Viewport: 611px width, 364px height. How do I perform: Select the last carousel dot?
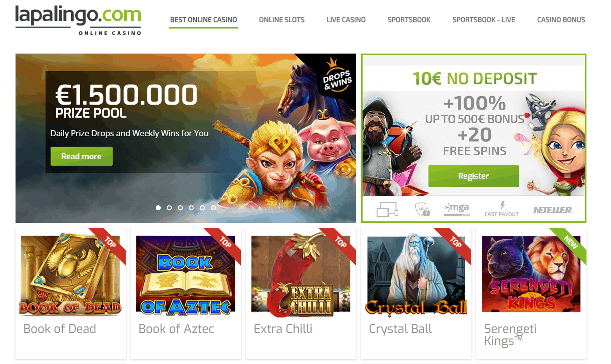click(x=213, y=207)
